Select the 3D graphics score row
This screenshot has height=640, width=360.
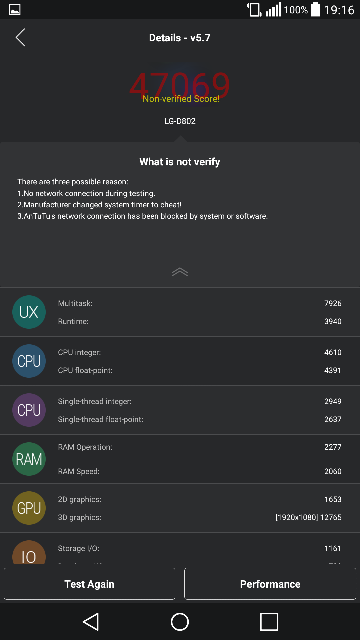pyautogui.click(x=200, y=517)
